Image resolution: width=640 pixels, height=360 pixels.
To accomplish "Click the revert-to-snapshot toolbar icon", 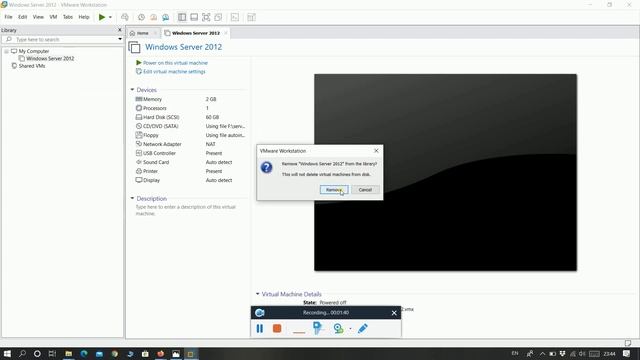I will click(x=153, y=17).
